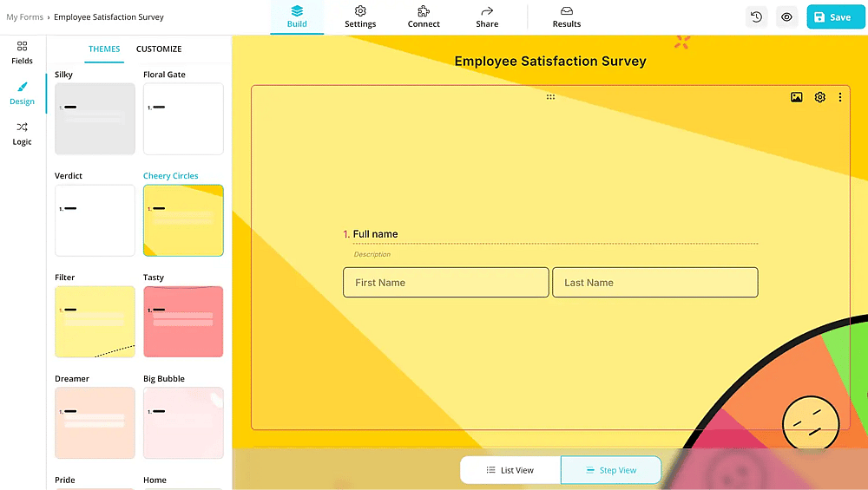Preview the form with eye icon
The width and height of the screenshot is (868, 490).
(x=786, y=17)
